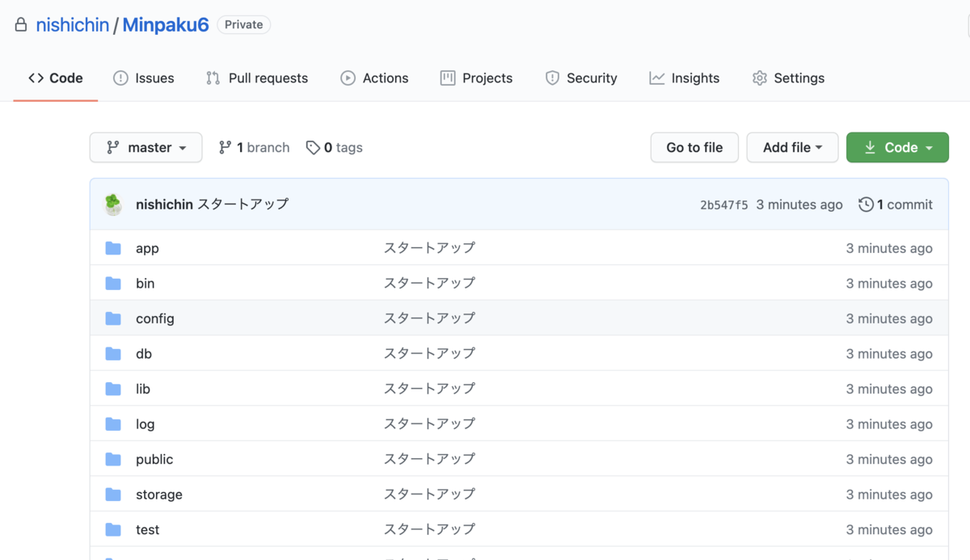970x560 pixels.
Task: Click the folder icon for app
Action: pos(113,248)
